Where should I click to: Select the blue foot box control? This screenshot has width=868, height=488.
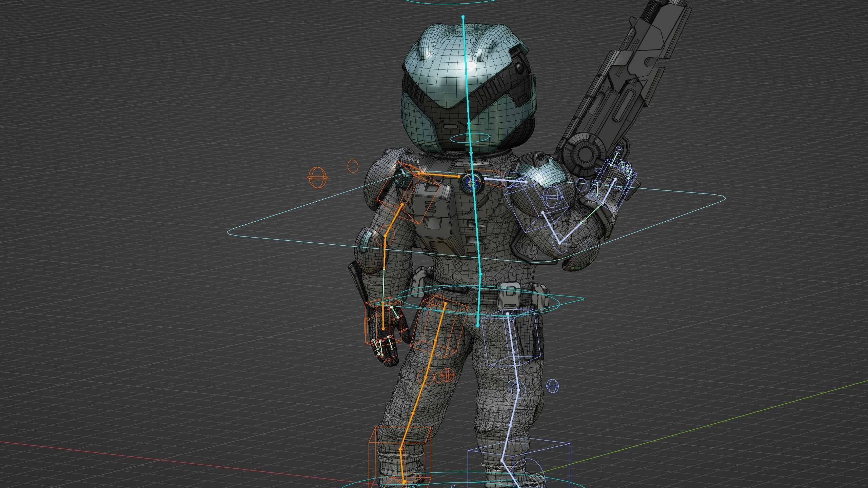[x=518, y=463]
